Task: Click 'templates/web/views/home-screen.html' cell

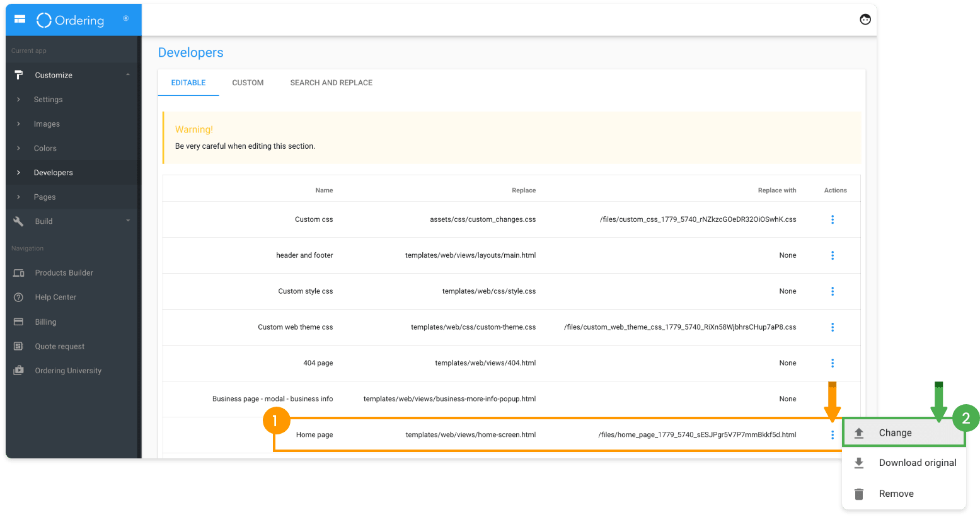Action: point(471,435)
